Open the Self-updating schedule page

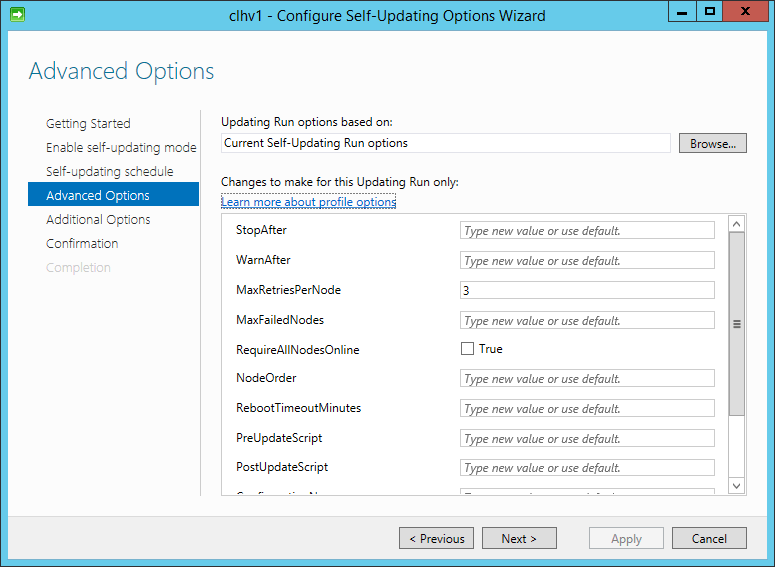(x=110, y=171)
